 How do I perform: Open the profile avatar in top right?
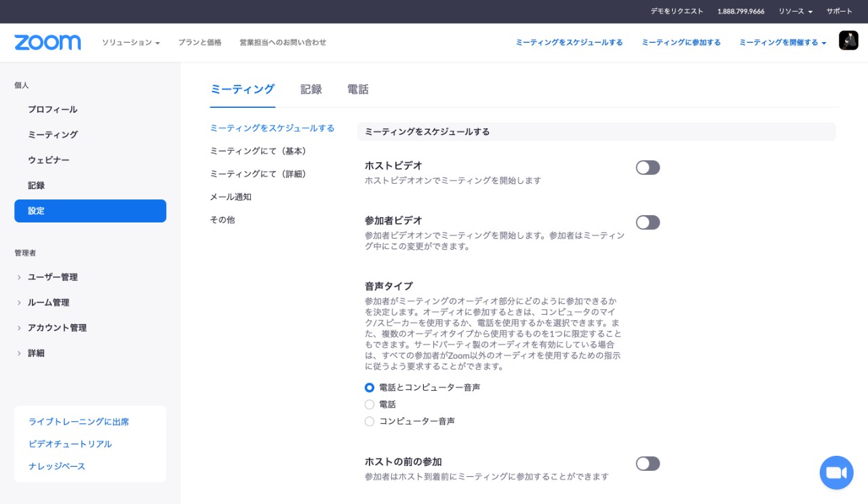pos(848,41)
